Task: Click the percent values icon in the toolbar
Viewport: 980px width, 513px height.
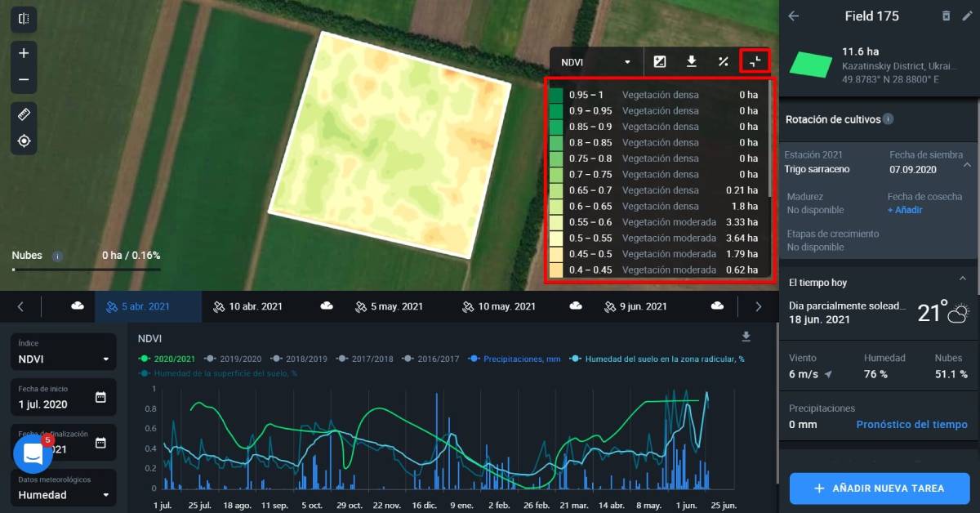Action: (723, 60)
